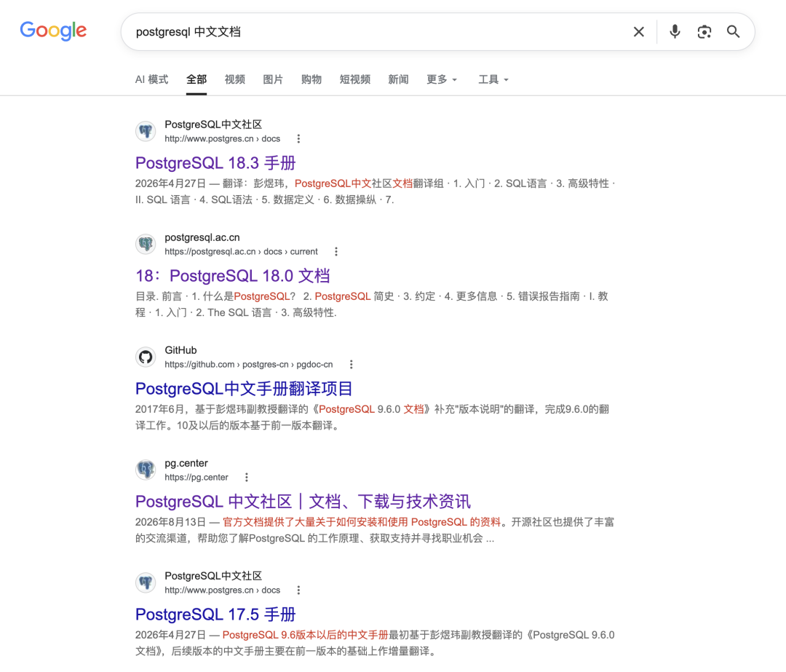
Task: Open search by image camera icon
Action: [x=704, y=31]
